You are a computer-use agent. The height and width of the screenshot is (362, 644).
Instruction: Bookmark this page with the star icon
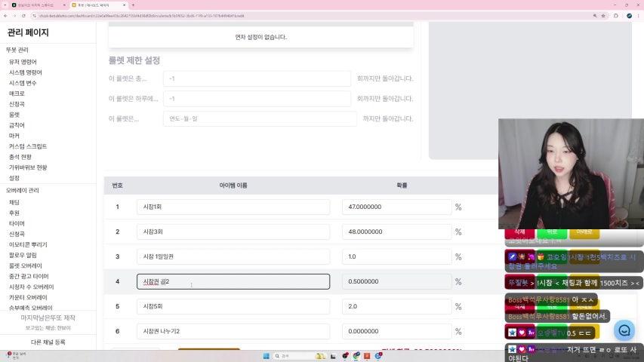(603, 16)
